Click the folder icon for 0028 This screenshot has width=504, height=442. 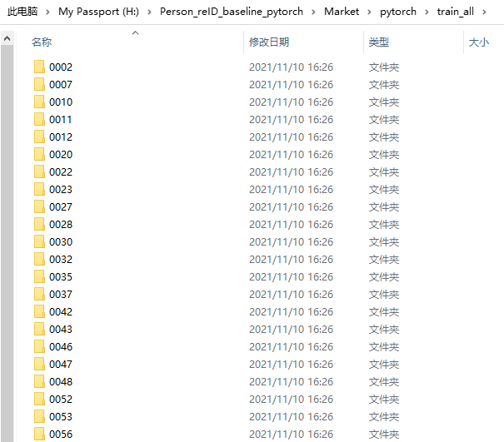(39, 224)
